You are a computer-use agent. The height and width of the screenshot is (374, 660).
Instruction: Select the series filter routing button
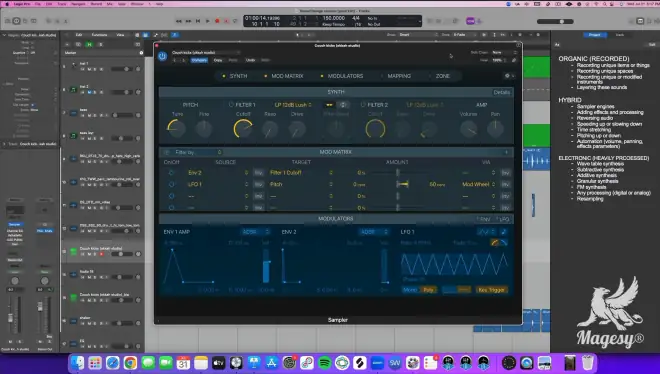point(330,105)
